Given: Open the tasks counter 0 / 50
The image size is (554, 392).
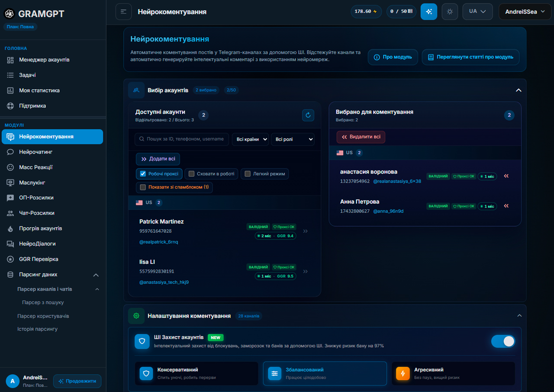Looking at the screenshot, I should click(x=401, y=12).
